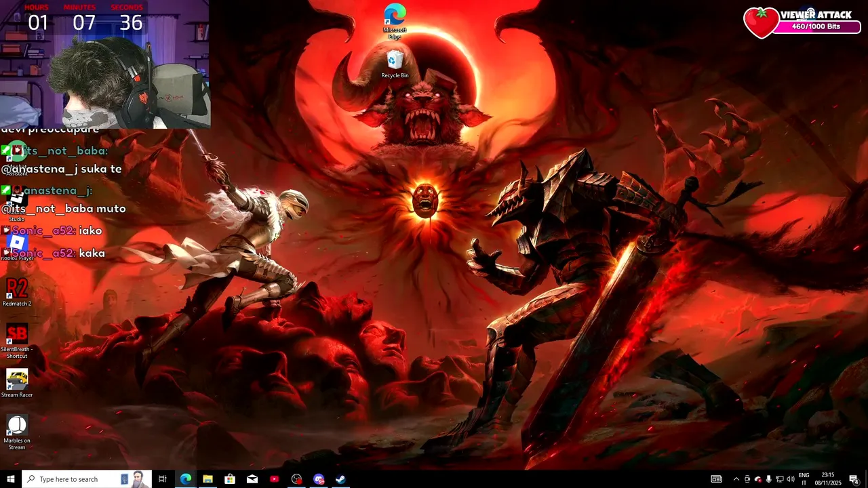
Task: Click chat message 'Sonic_a52: iako'
Action: (52, 231)
